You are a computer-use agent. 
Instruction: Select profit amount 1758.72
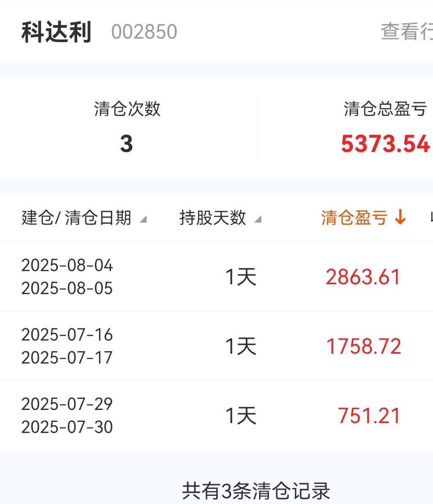click(364, 346)
